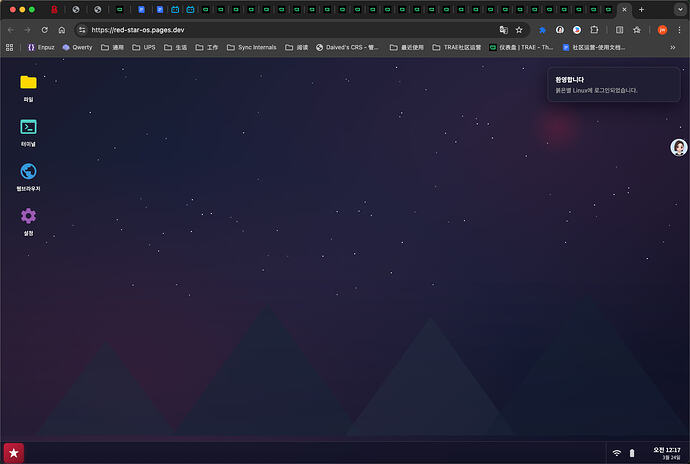Screen dimensions: 690x464
Task: Click the Wi-Fi icon in the taskbar tray
Action: (617, 453)
